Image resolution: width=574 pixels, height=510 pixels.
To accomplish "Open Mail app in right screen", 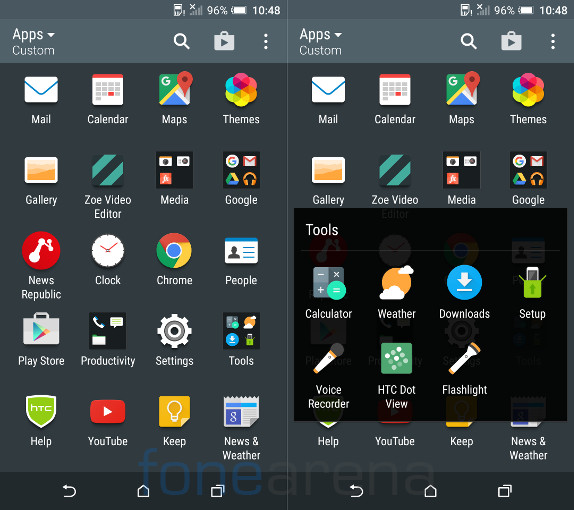I will [328, 90].
